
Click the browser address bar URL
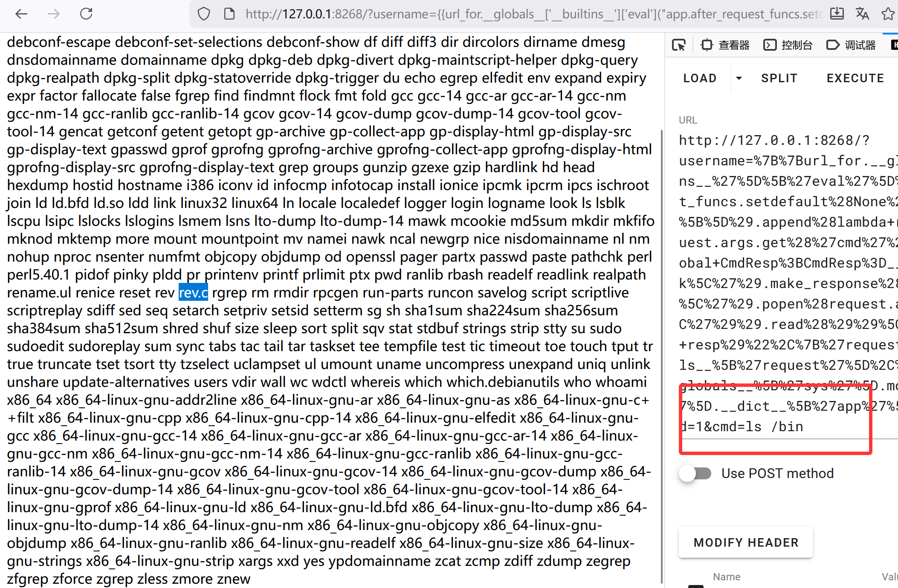point(512,14)
